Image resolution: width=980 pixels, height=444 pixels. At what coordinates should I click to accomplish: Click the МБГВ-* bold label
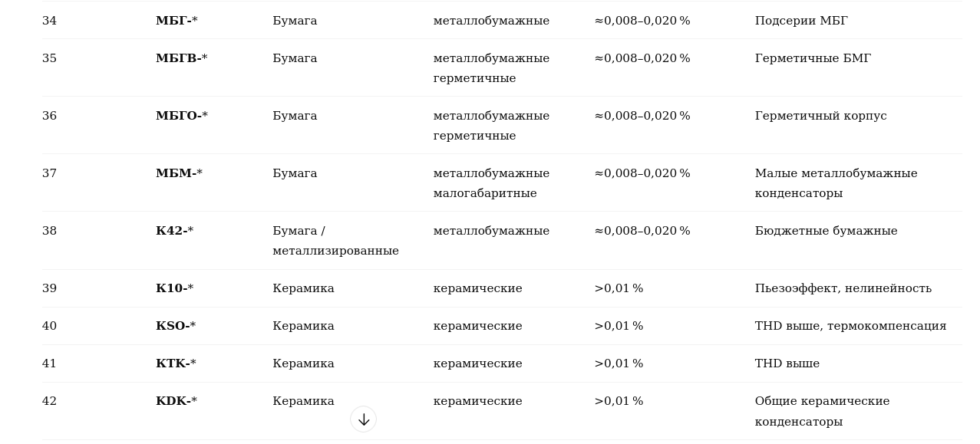point(181,59)
